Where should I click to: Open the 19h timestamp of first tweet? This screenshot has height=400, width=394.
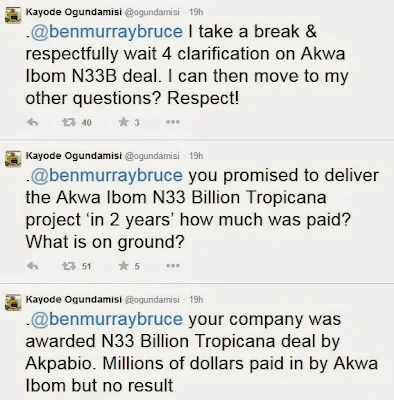point(196,12)
